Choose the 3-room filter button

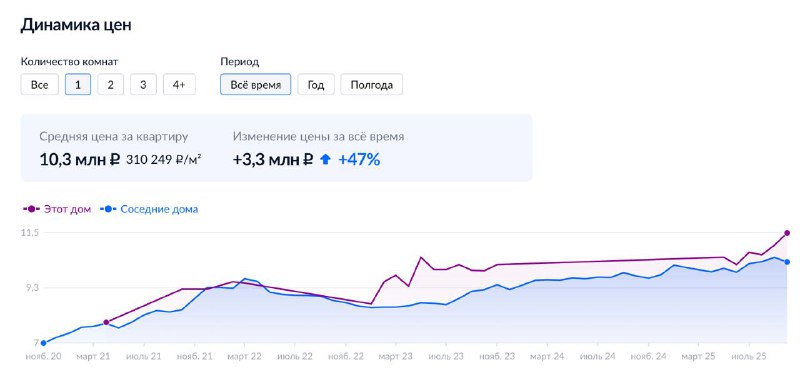coord(143,85)
